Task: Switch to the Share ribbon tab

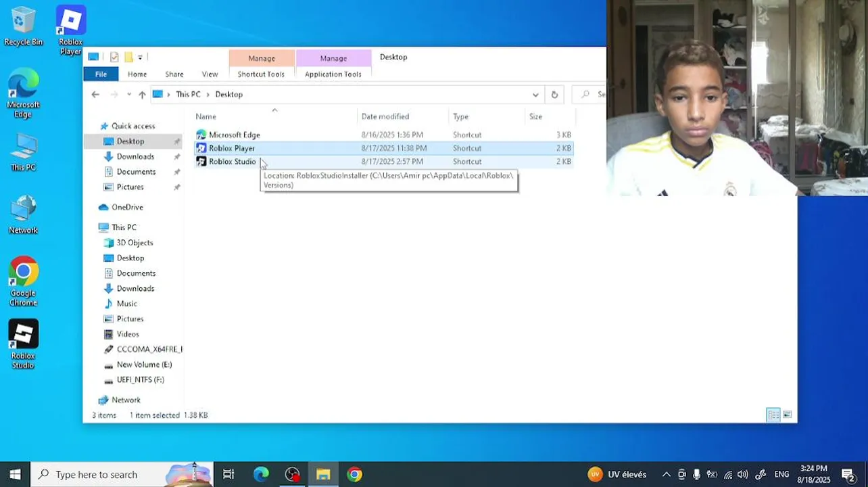Action: (174, 74)
